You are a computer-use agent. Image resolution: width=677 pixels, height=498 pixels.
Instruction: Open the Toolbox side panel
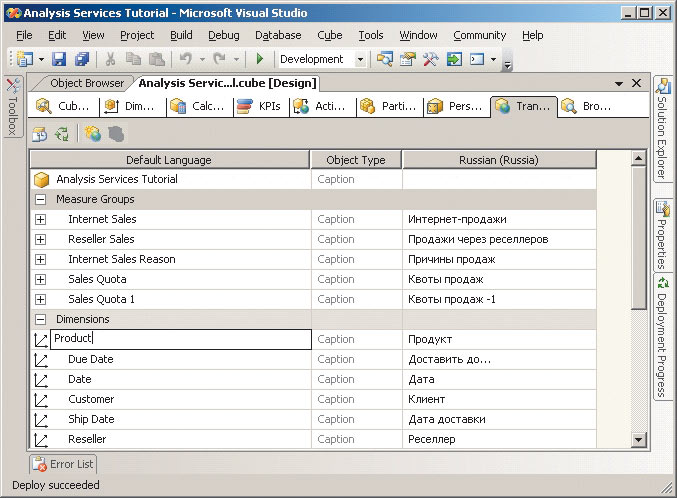point(13,106)
